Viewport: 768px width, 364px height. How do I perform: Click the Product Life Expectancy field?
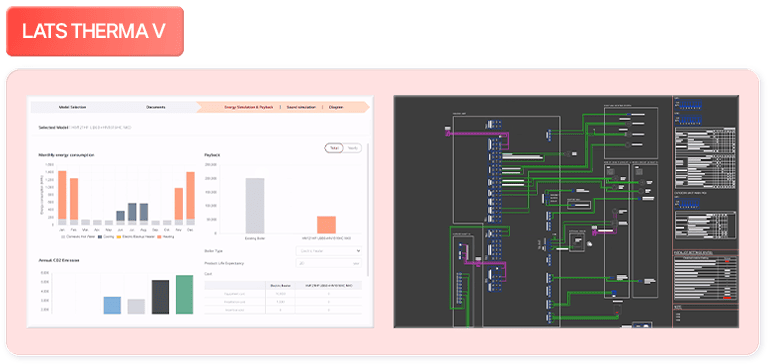[x=329, y=263]
